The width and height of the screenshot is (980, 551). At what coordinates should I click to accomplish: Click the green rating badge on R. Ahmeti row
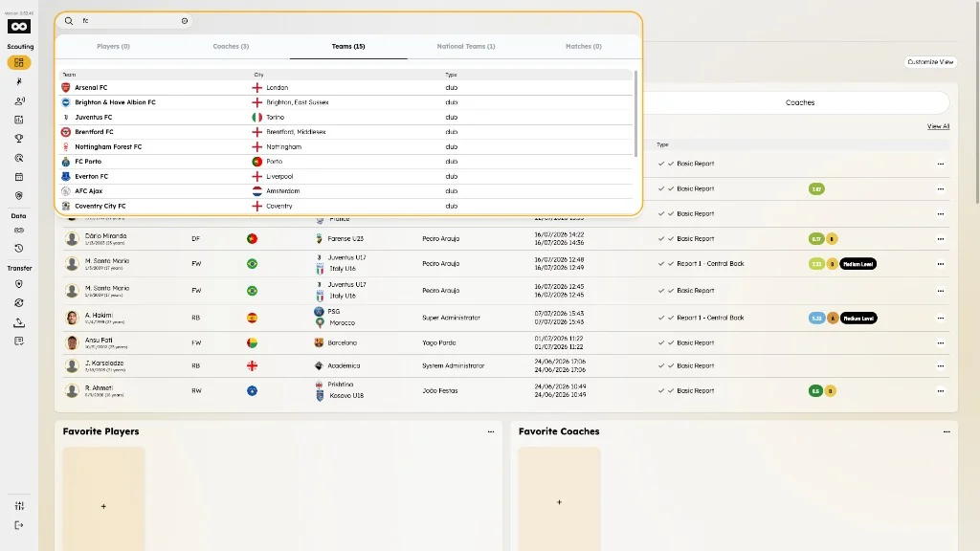815,391
